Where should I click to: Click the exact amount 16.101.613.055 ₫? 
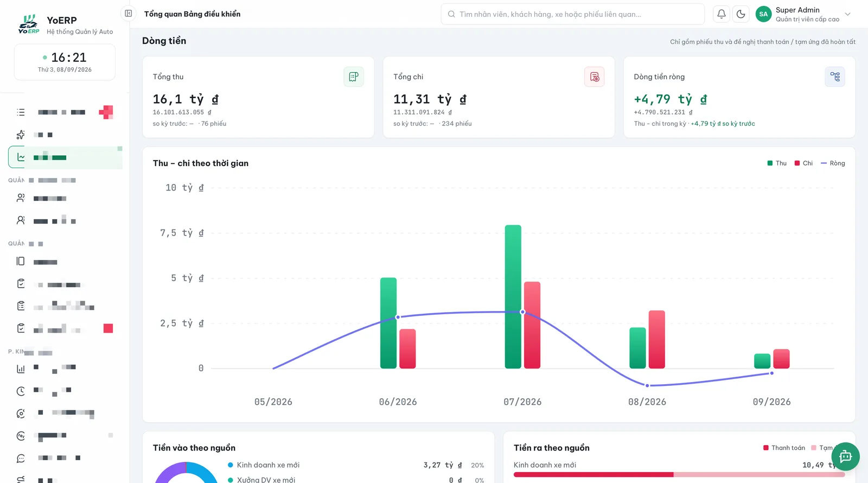(182, 112)
